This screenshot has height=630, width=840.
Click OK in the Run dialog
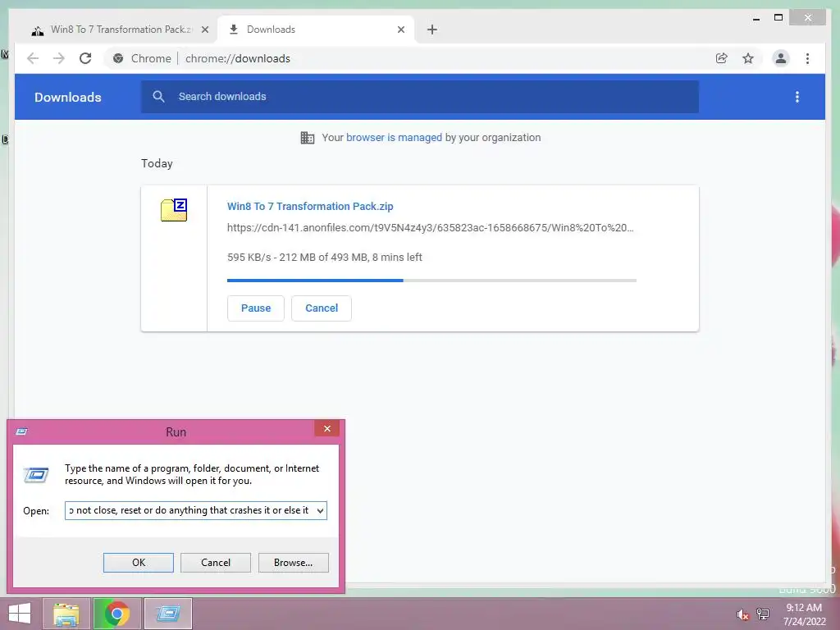click(138, 563)
